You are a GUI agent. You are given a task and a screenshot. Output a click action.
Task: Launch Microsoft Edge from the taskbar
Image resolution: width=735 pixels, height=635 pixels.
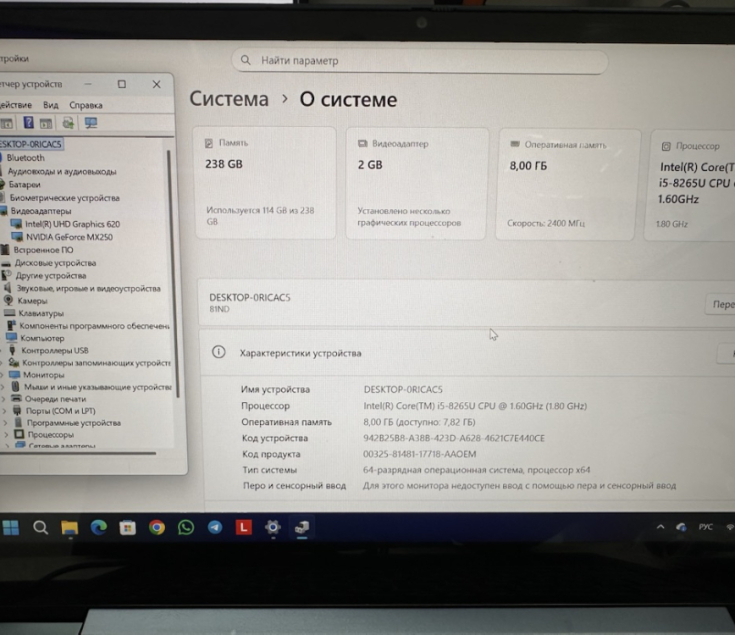pyautogui.click(x=98, y=527)
